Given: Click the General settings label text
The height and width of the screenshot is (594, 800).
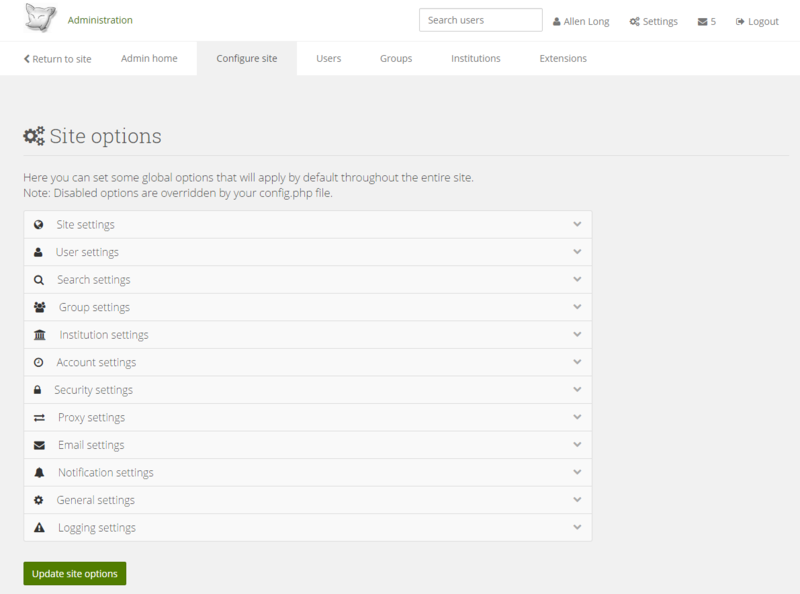Looking at the screenshot, I should pos(96,500).
